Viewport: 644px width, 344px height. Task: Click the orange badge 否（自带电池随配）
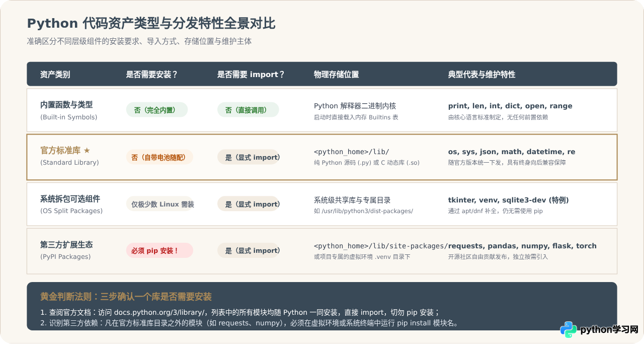pyautogui.click(x=159, y=157)
